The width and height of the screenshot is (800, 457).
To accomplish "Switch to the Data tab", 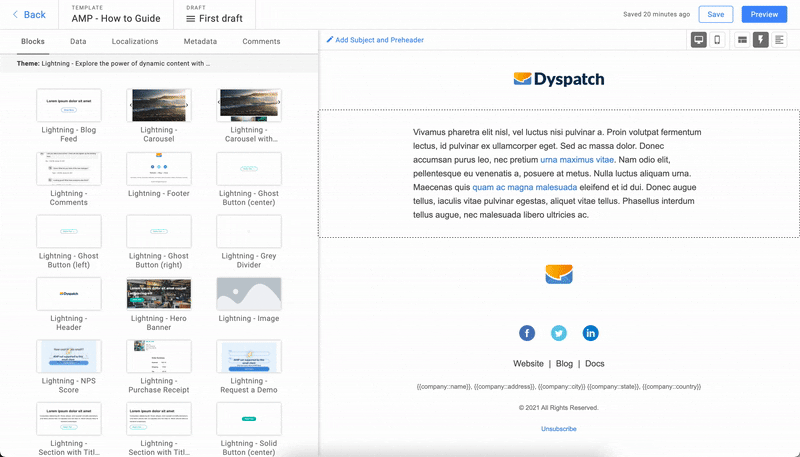I will pos(78,41).
